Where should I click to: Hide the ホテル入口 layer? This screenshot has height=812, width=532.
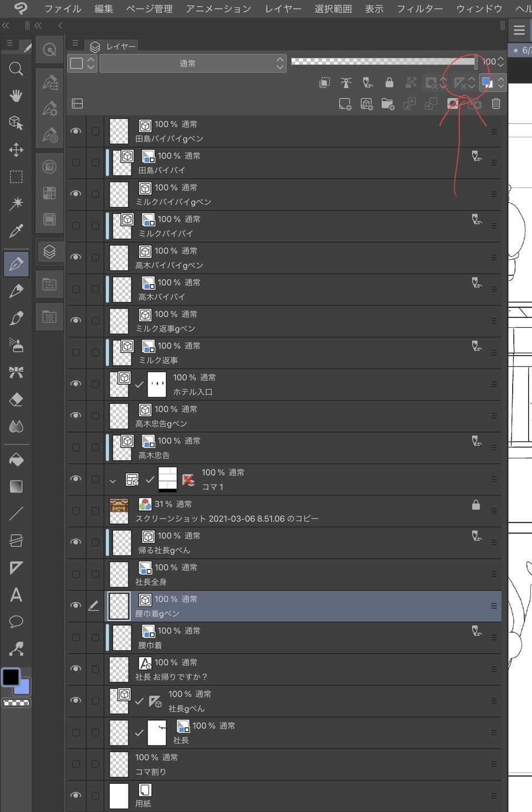click(76, 384)
